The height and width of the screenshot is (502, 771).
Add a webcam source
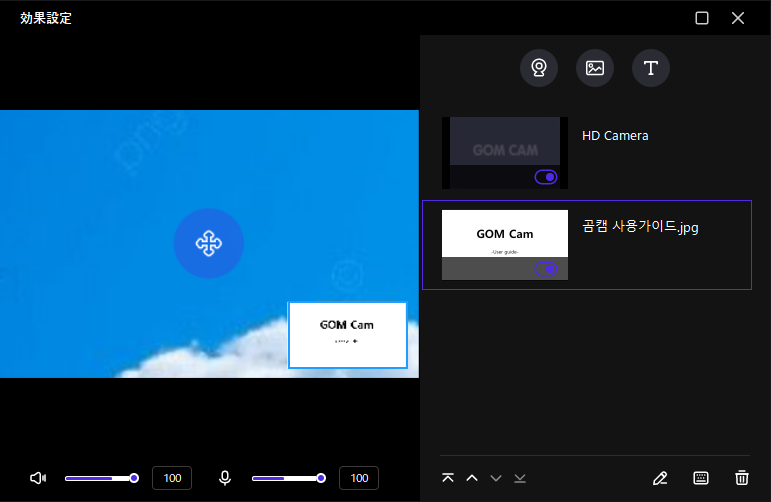click(539, 68)
